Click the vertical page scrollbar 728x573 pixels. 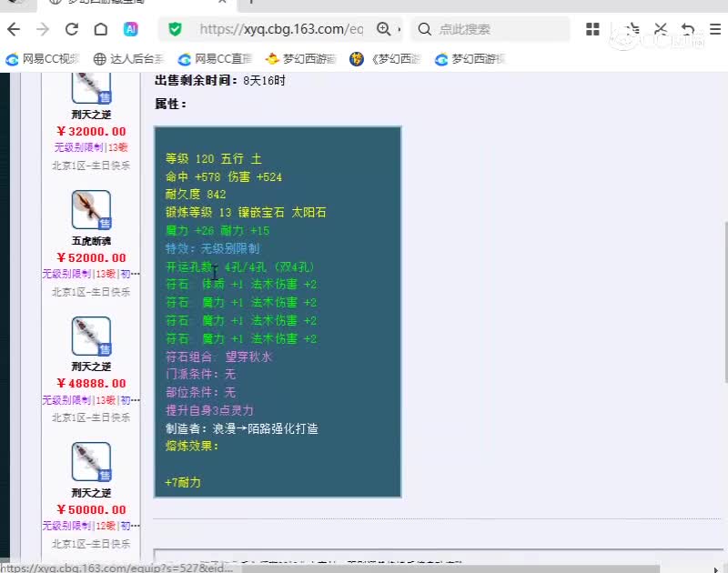(723, 300)
